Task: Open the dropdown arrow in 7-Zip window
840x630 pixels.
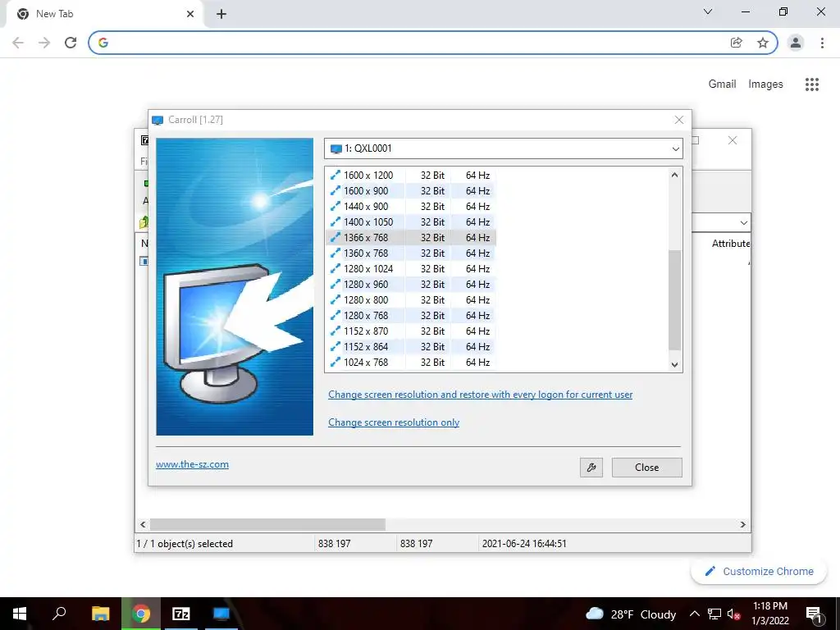Action: tap(743, 223)
